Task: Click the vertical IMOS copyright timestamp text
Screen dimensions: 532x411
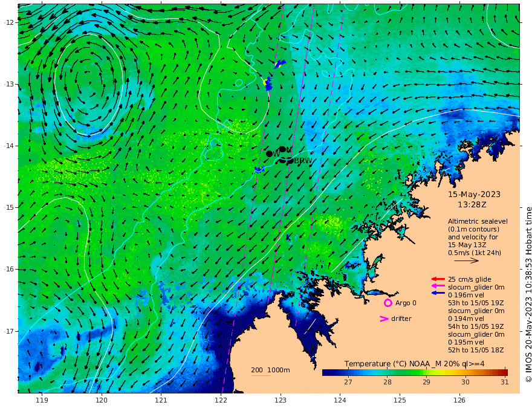Action: 528,295
